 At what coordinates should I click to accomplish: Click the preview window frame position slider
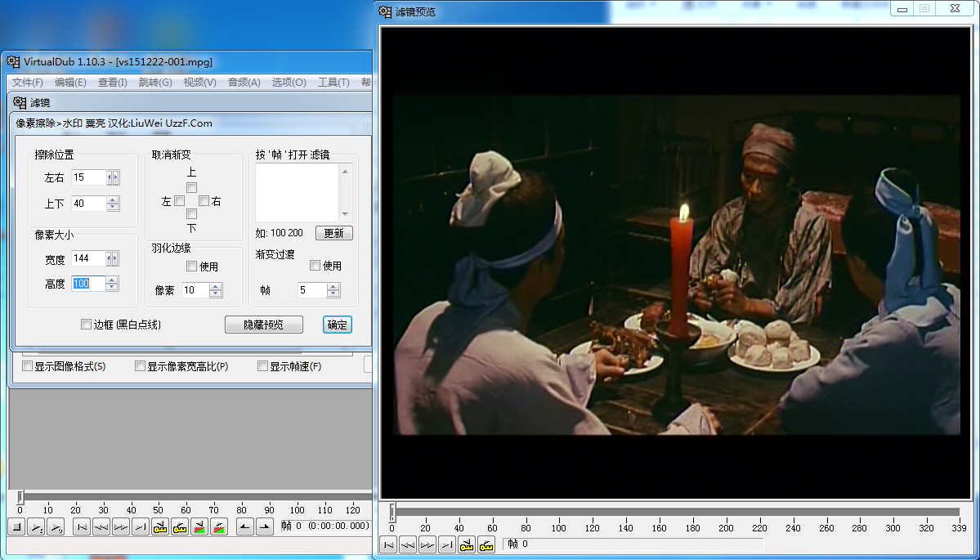[x=675, y=512]
